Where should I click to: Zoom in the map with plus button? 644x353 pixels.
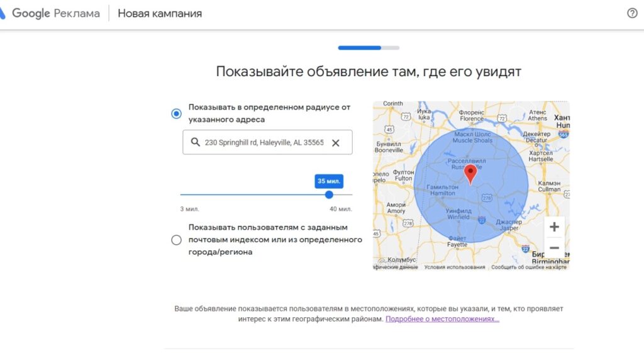coord(554,227)
